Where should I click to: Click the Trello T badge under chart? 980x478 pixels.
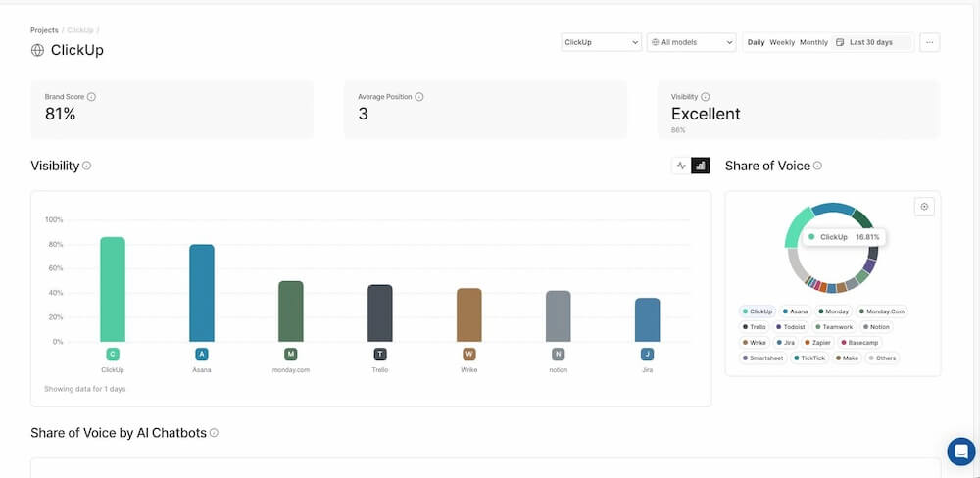click(x=380, y=355)
